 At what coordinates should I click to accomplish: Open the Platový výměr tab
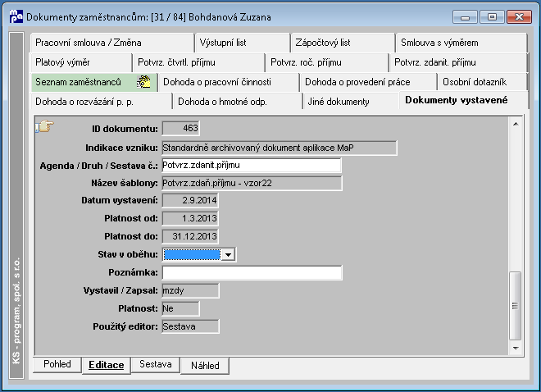click(x=80, y=62)
